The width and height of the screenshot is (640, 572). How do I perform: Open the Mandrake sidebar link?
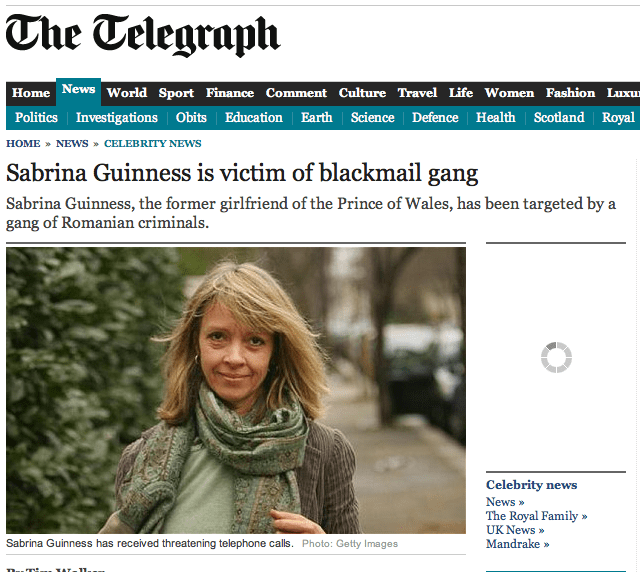point(518,544)
